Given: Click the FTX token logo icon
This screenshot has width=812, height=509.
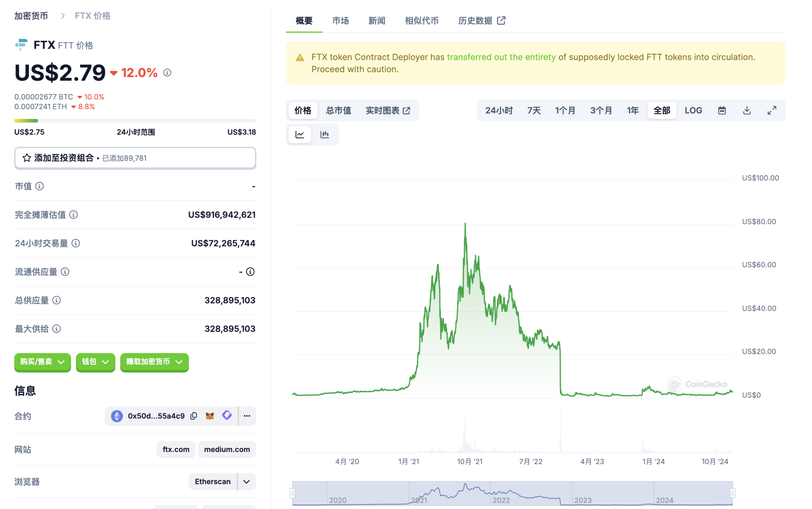Looking at the screenshot, I should 21,45.
